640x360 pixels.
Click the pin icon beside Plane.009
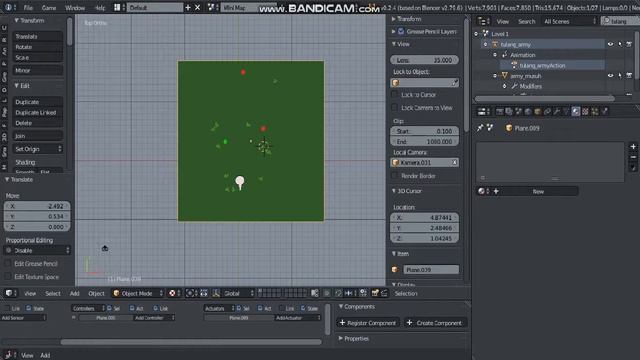[480, 128]
